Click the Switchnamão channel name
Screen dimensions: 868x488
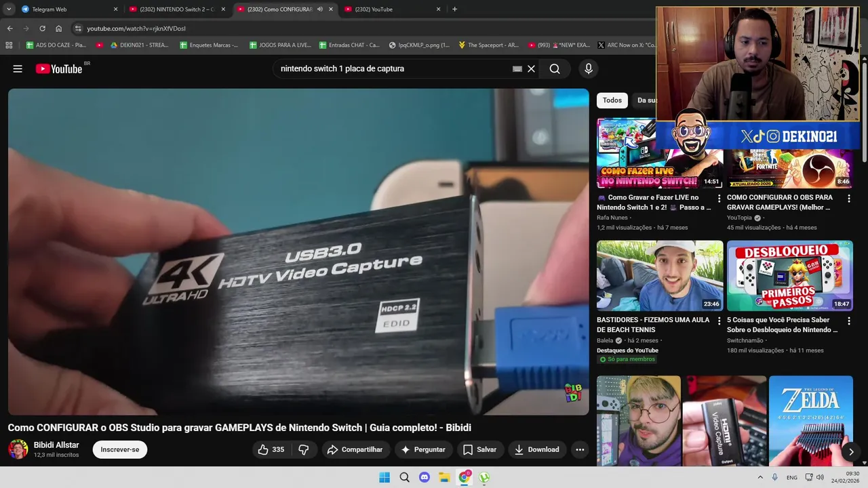(x=745, y=340)
